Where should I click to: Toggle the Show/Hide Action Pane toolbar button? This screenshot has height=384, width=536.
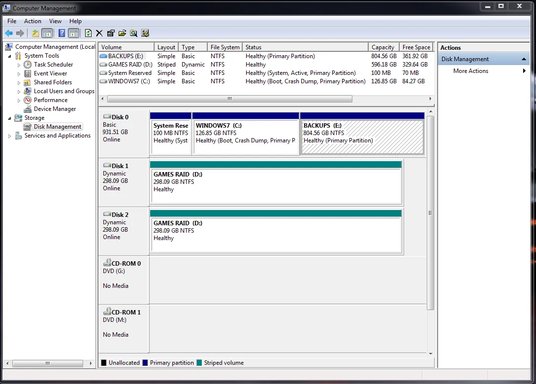pos(73,33)
